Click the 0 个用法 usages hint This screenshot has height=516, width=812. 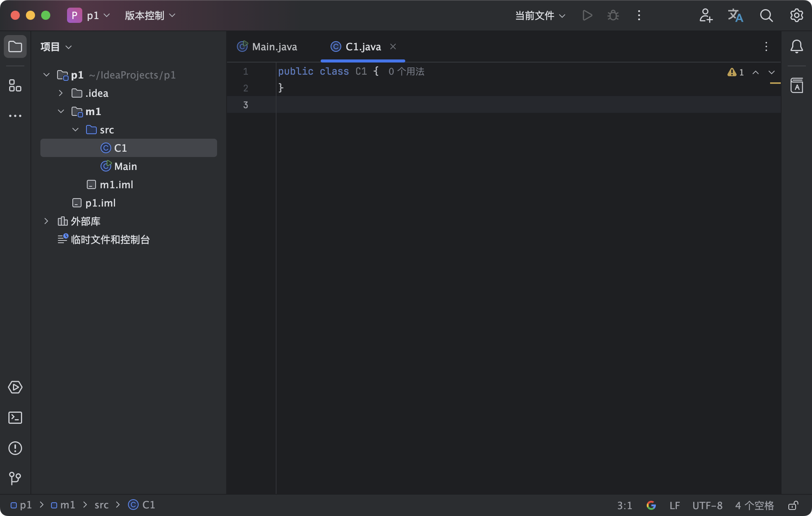[406, 72]
